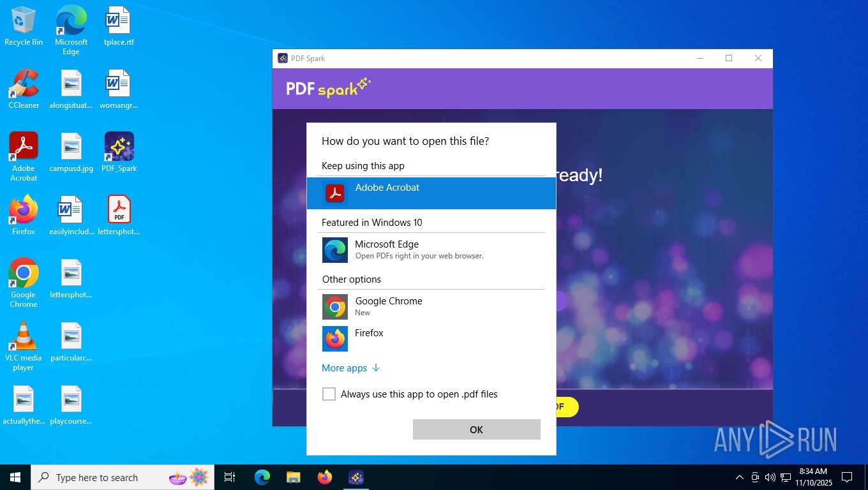Click the taskbar search box
The height and width of the screenshot is (490, 868).
[x=123, y=477]
